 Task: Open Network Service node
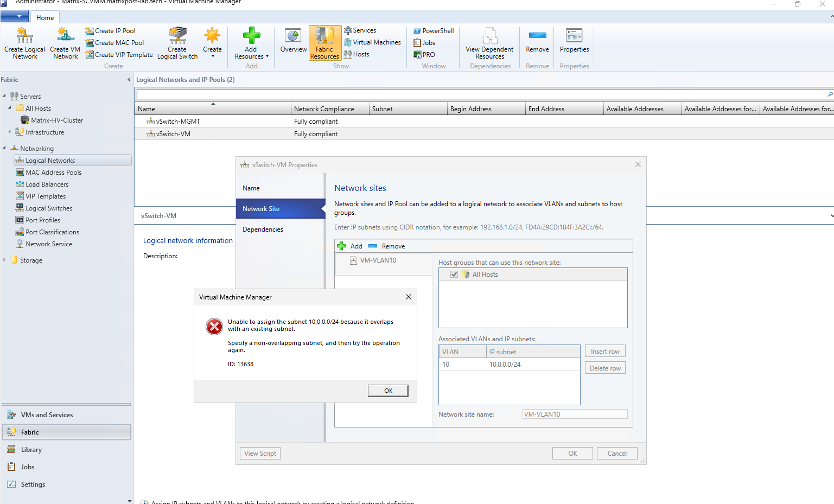(x=44, y=244)
